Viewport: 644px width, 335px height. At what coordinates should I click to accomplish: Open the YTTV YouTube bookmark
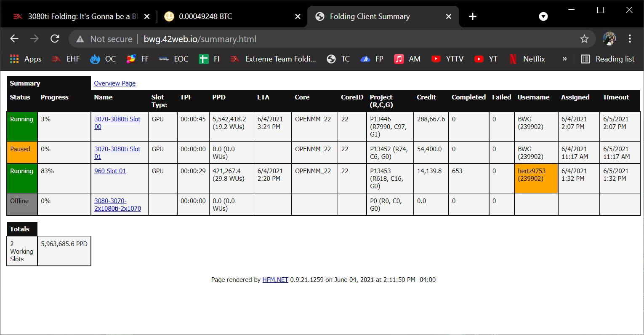tap(447, 59)
